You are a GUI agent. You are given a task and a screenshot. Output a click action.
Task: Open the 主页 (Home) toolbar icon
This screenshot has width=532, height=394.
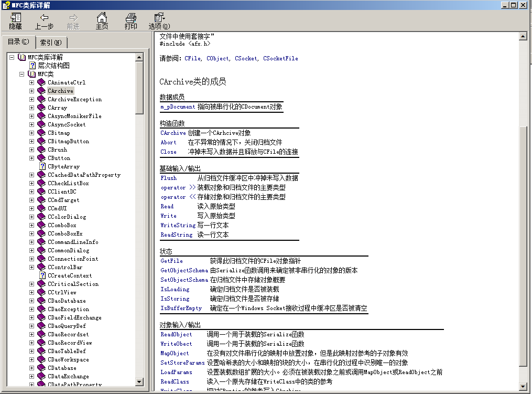tap(102, 21)
